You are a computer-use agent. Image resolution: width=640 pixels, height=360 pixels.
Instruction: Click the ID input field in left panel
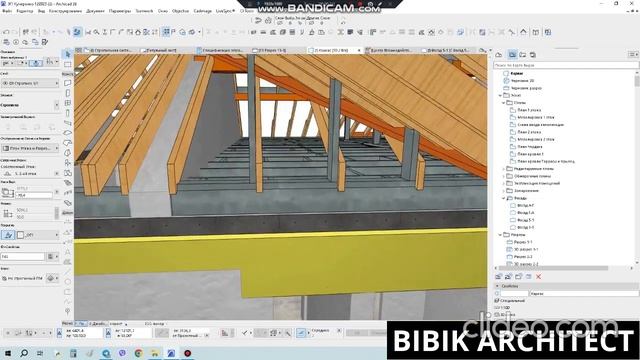pyautogui.click(x=22, y=256)
